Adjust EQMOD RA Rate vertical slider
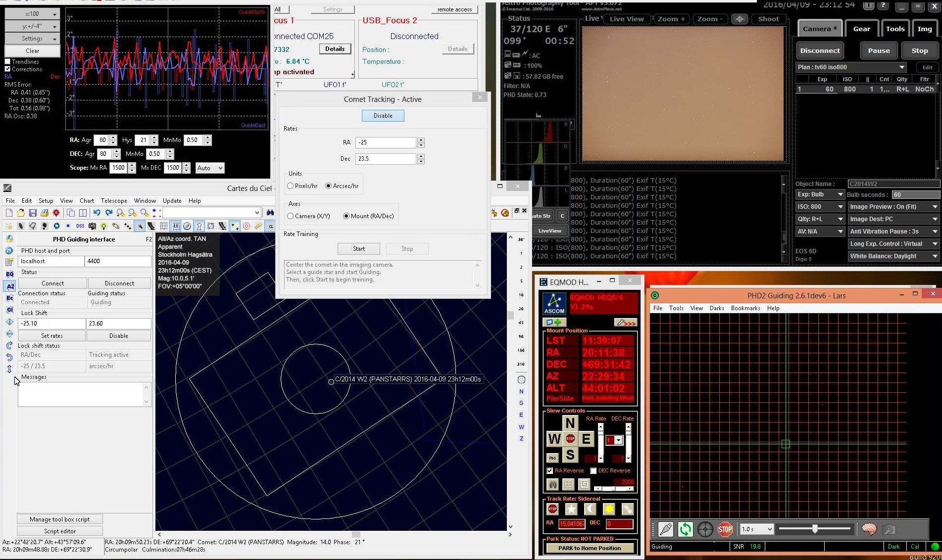 pyautogui.click(x=600, y=442)
